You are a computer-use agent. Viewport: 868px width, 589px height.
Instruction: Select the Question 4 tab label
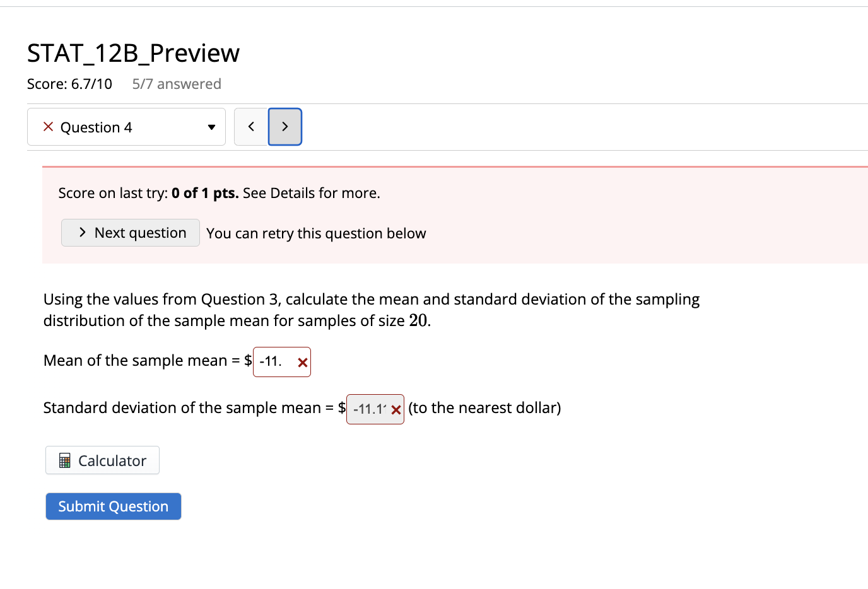coord(96,127)
